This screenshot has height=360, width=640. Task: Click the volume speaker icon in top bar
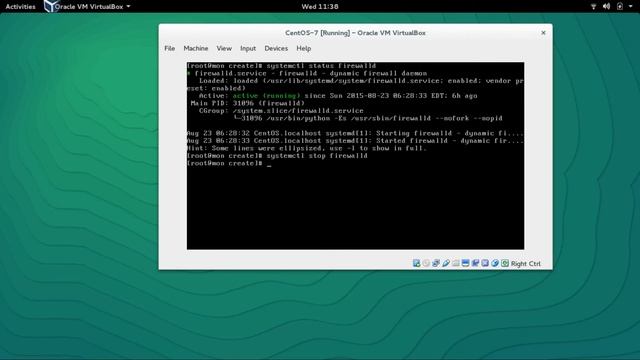click(607, 7)
